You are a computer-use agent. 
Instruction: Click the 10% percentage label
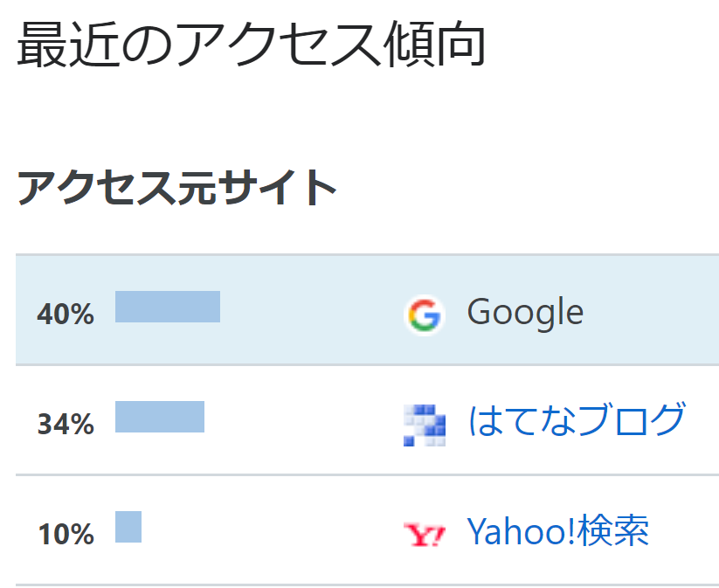[66, 535]
